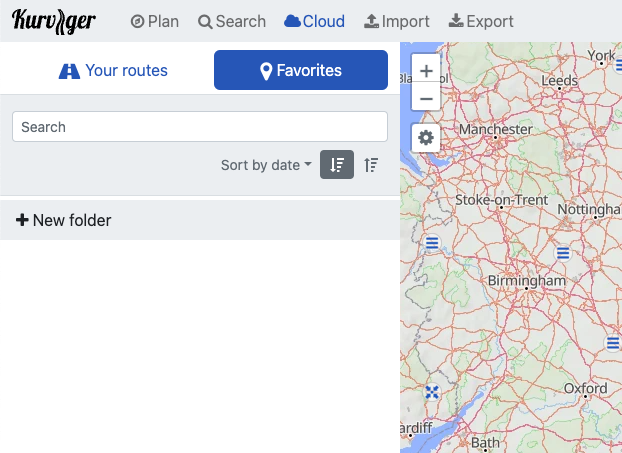Open the Plan menu
This screenshot has height=453, width=622.
(154, 21)
